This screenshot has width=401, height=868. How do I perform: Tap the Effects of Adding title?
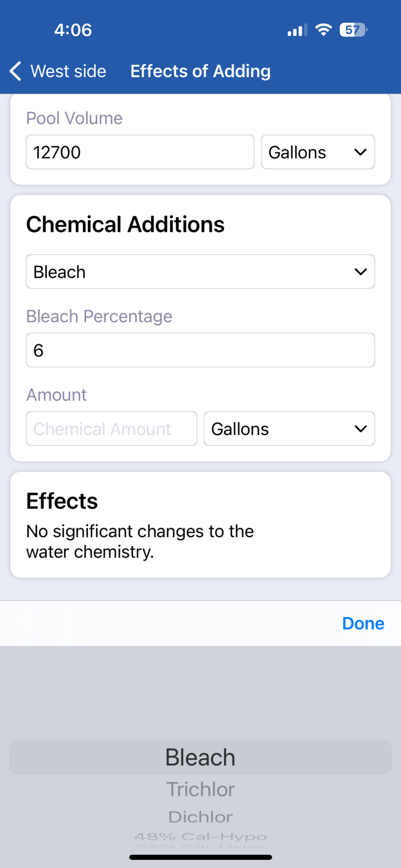[x=200, y=71]
